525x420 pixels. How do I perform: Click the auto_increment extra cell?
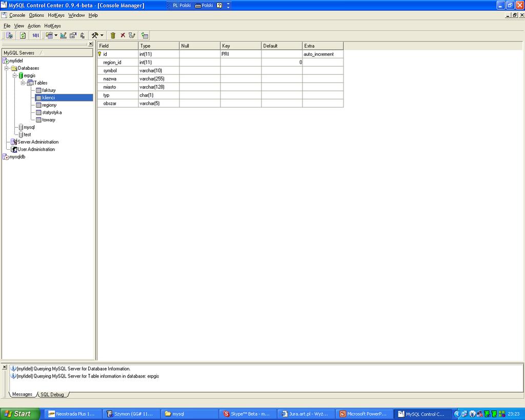[x=323, y=54]
